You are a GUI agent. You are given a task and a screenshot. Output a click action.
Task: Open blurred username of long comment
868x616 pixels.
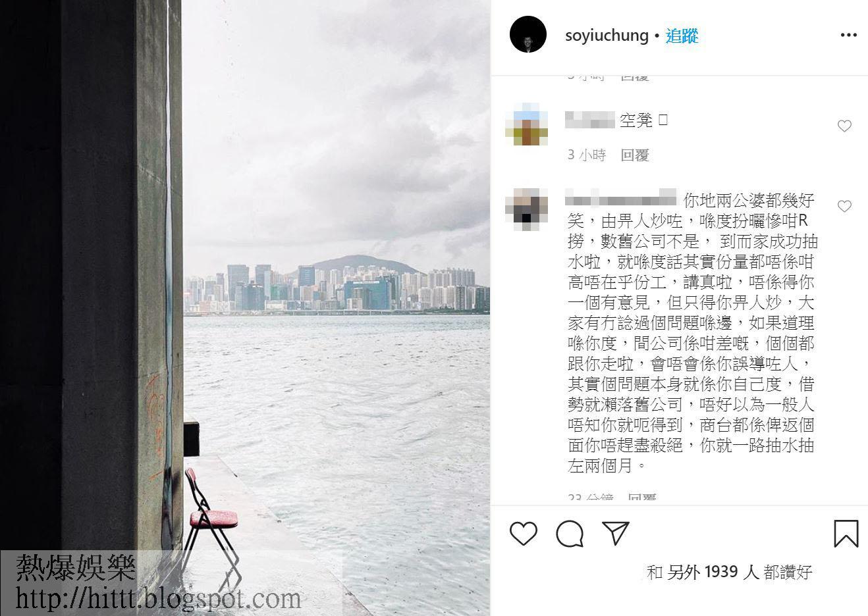pyautogui.click(x=621, y=198)
